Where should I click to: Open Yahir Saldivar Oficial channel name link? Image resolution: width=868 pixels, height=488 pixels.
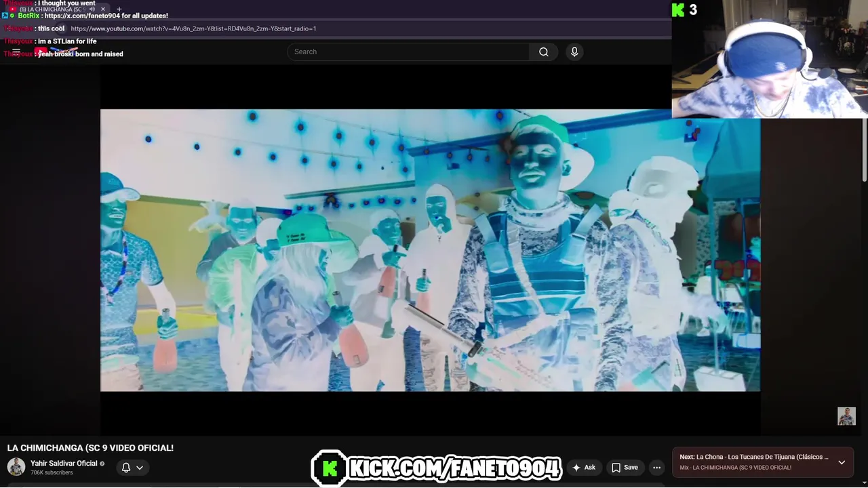pos(64,464)
